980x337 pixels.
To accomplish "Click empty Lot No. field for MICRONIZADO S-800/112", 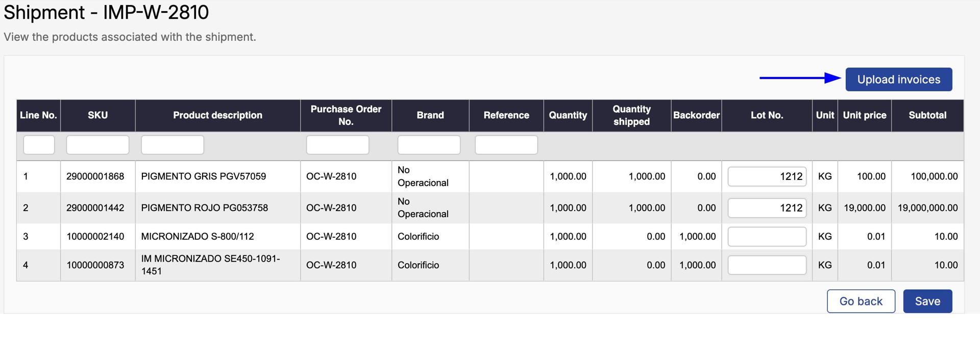I will (767, 237).
